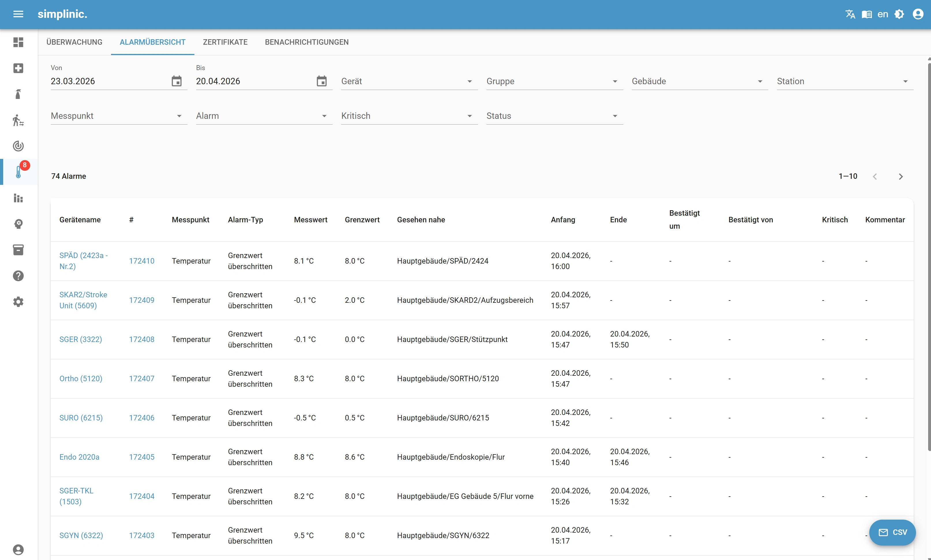Open alarm number 172409 link
The image size is (931, 560).
[142, 300]
